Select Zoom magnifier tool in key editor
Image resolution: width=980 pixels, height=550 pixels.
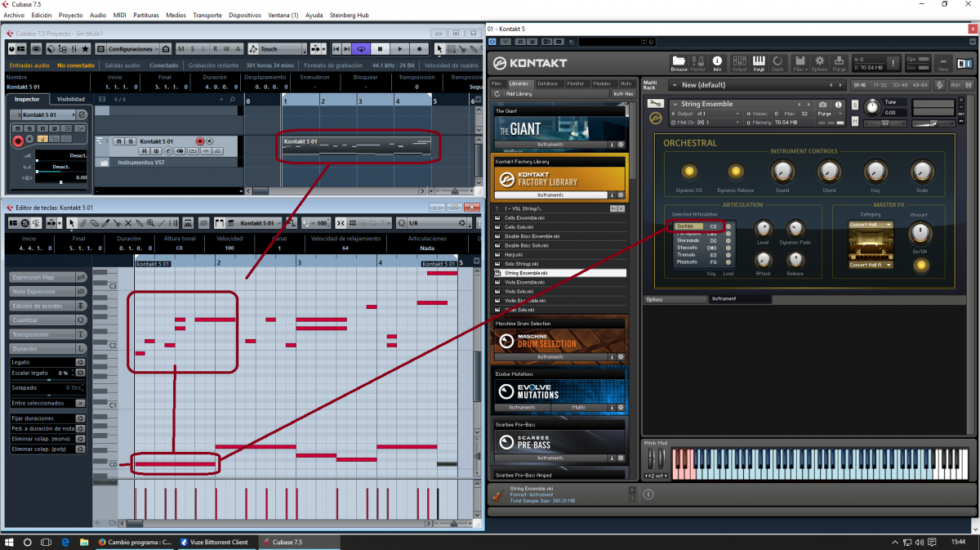point(150,223)
